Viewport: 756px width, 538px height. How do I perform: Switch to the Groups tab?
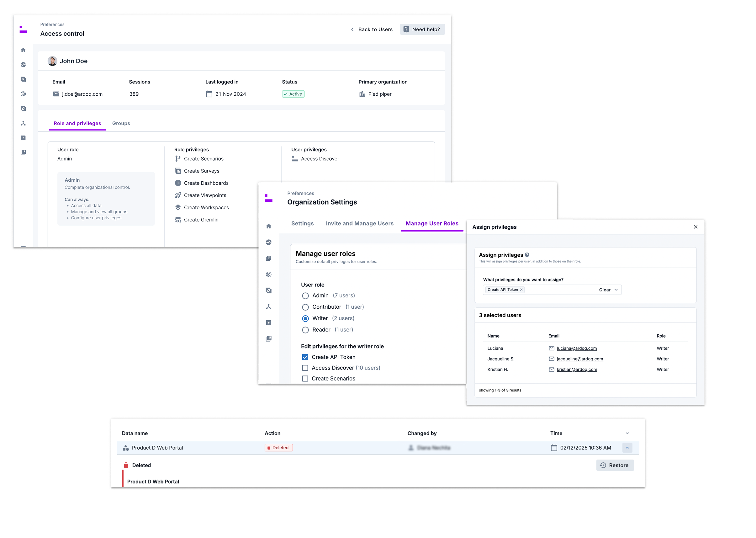pos(121,123)
